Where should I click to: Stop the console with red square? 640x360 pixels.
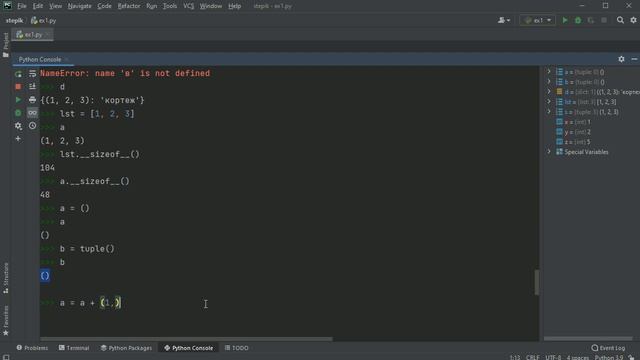pos(18,87)
